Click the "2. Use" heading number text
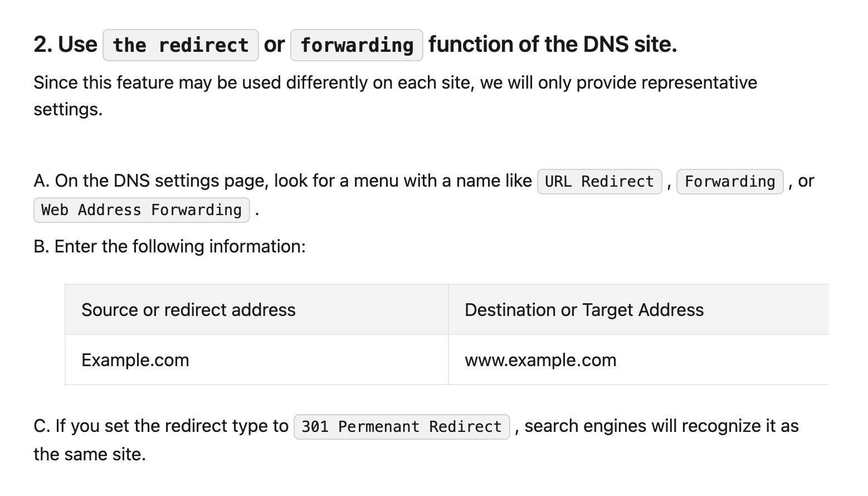 65,45
